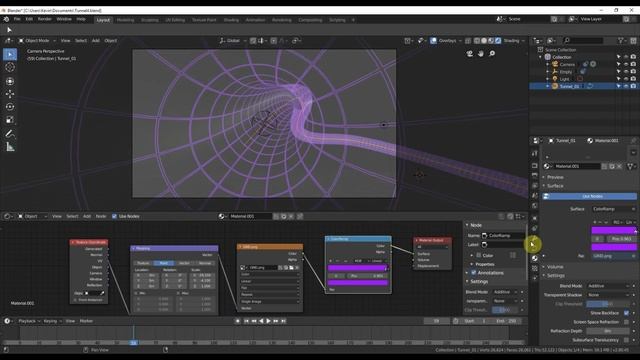The image size is (640, 360).
Task: Open Surface shader ColorRamp dropdown
Action: click(x=614, y=209)
